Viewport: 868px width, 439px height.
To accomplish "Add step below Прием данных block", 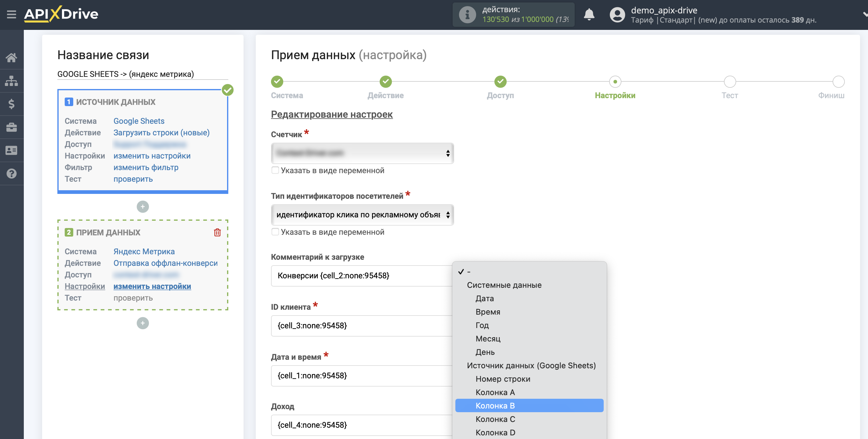I will (x=143, y=323).
